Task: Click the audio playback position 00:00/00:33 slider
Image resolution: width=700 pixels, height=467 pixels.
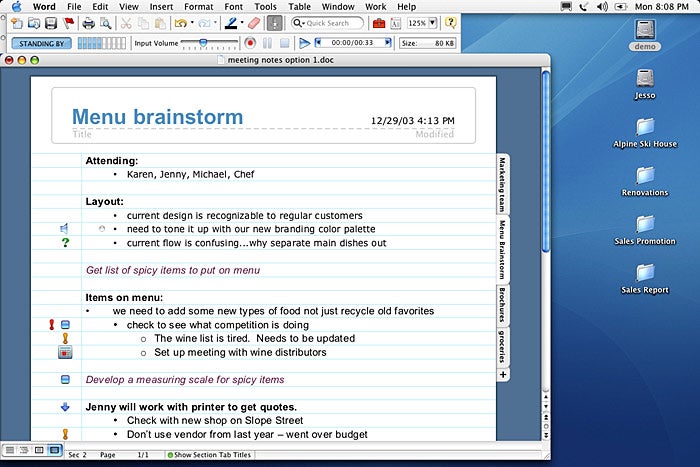Action: pyautogui.click(x=353, y=43)
